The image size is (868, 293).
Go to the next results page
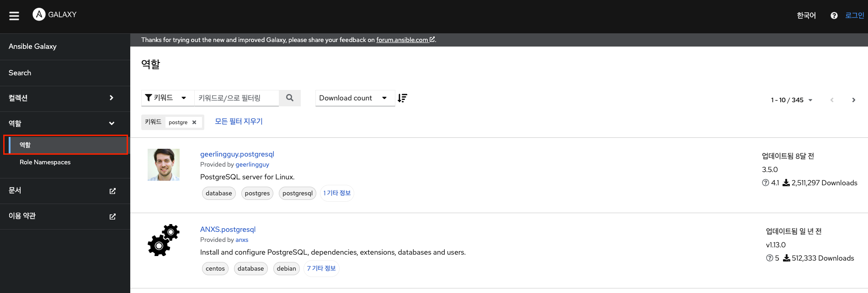[x=853, y=100]
